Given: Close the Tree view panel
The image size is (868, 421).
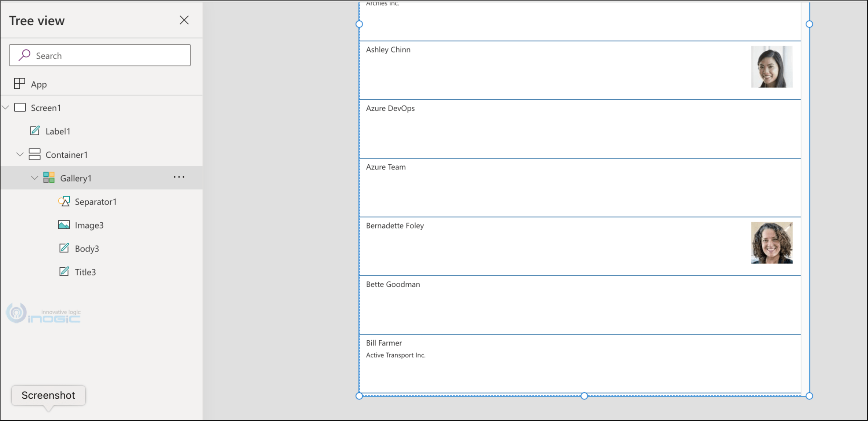Looking at the screenshot, I should [x=184, y=20].
